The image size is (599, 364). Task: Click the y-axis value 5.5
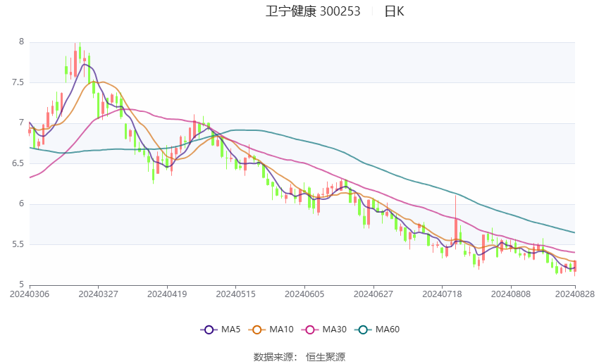[18, 244]
